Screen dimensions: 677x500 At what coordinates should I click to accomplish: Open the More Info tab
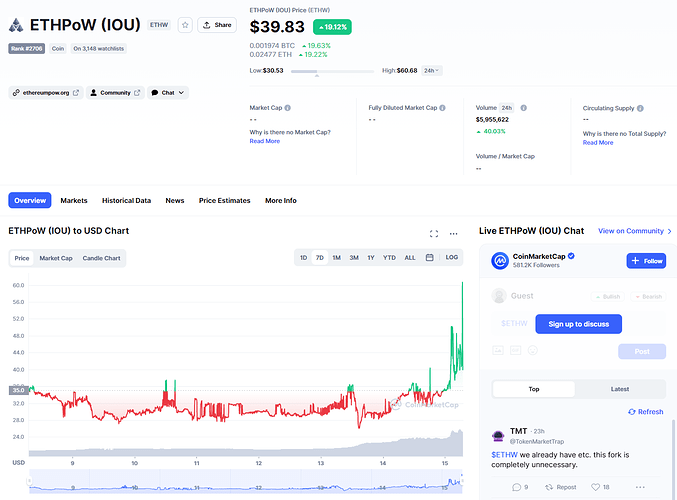click(x=281, y=200)
